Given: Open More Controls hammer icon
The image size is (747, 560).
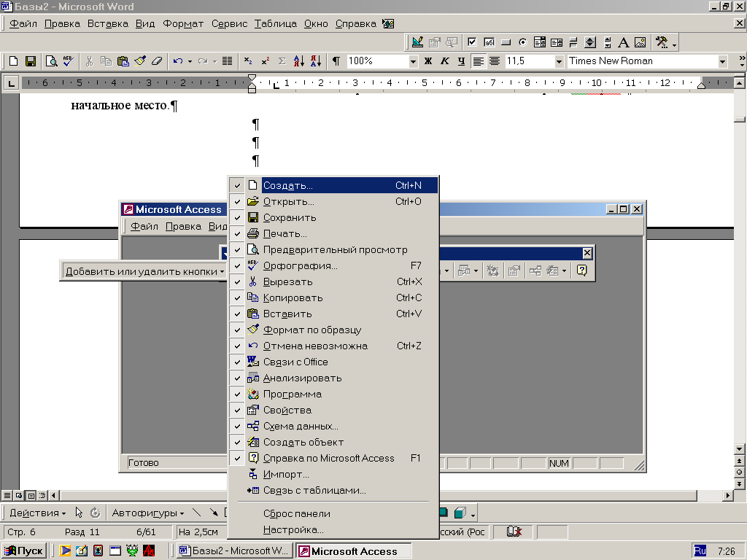Looking at the screenshot, I should point(661,42).
